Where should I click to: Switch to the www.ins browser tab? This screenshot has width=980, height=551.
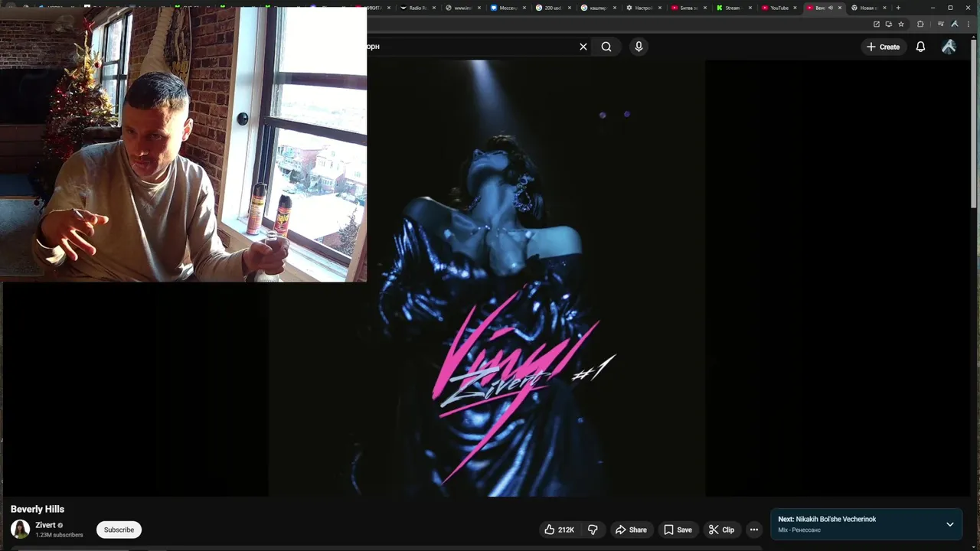click(x=462, y=8)
